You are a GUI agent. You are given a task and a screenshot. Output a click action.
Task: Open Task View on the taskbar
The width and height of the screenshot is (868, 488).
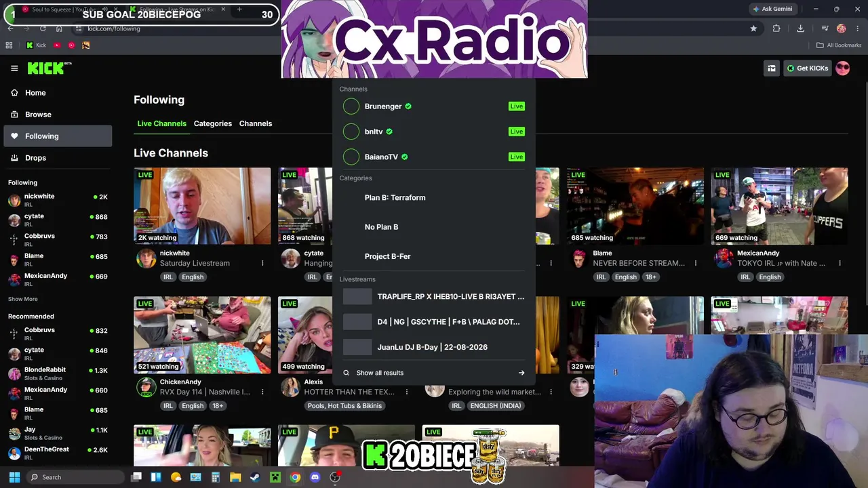tap(136, 477)
